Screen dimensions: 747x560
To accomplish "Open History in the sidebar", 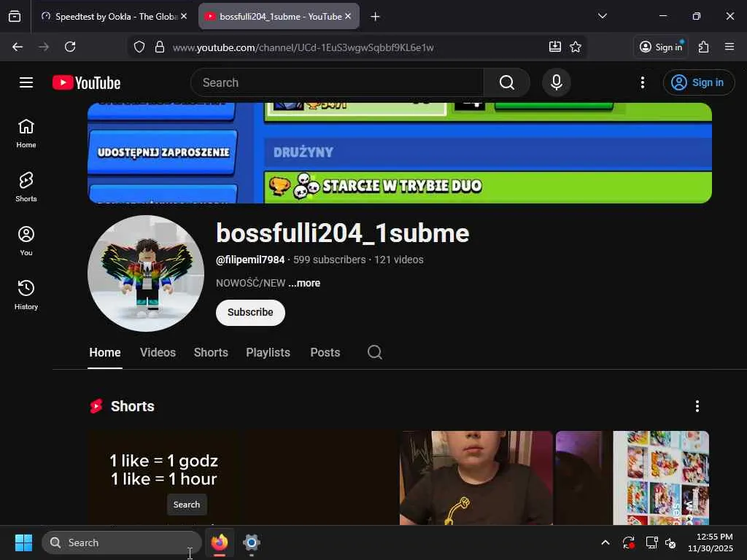I will 26,295.
